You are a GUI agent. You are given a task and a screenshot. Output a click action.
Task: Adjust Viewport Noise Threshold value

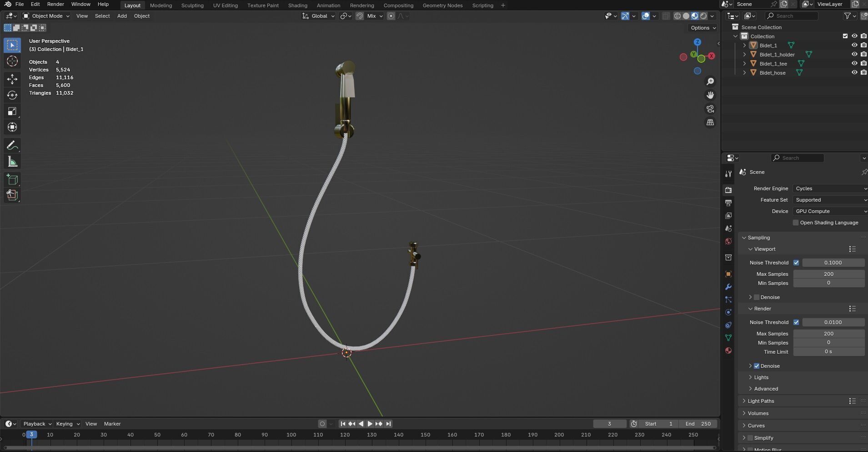tap(833, 263)
